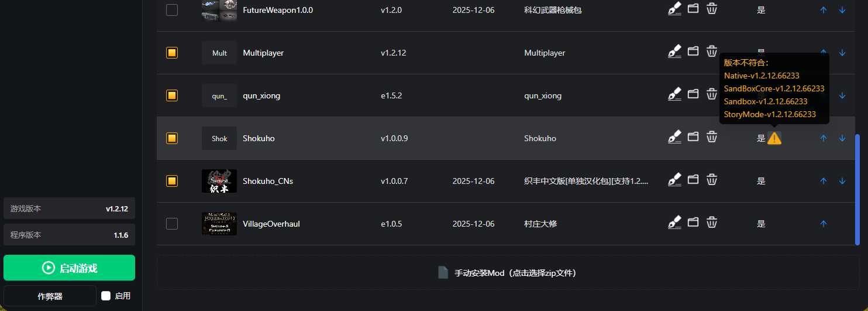Viewport: 868px width, 311px height.
Task: Open the 作弊器 cheat tool
Action: [x=50, y=296]
